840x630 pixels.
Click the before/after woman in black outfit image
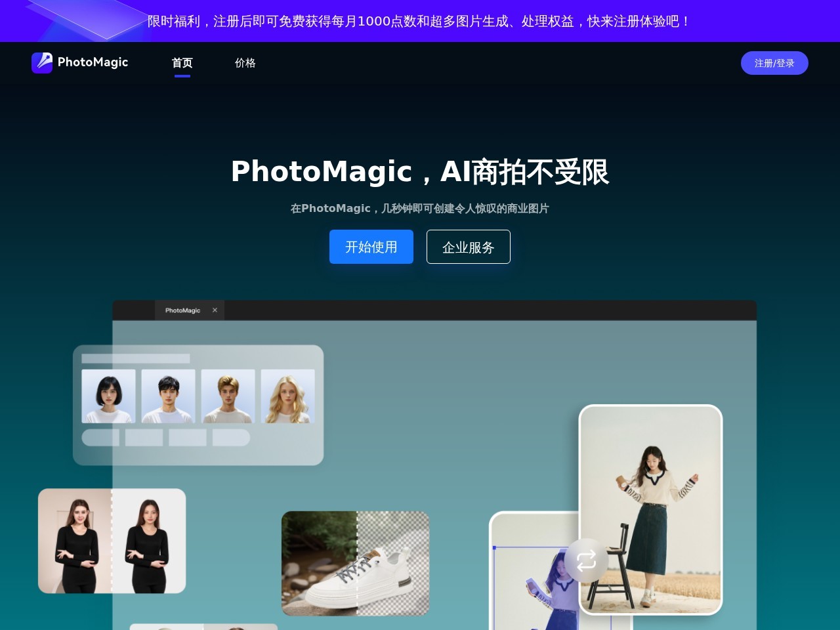112,540
